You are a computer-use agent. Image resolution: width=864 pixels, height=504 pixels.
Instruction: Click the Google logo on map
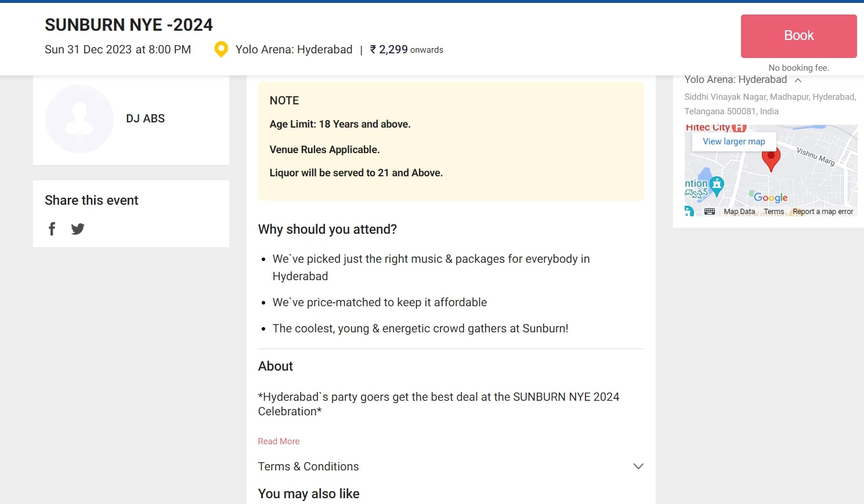coord(771,198)
